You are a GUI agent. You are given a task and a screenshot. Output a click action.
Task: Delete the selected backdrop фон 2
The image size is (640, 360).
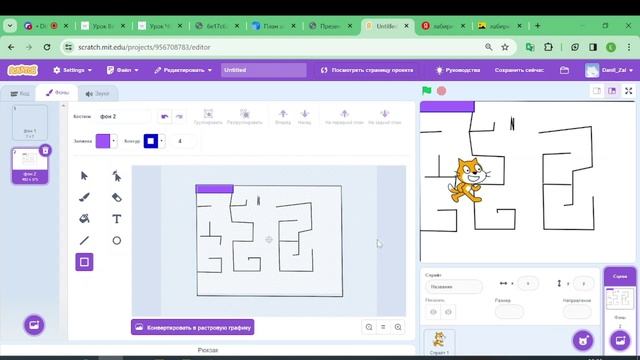point(45,151)
